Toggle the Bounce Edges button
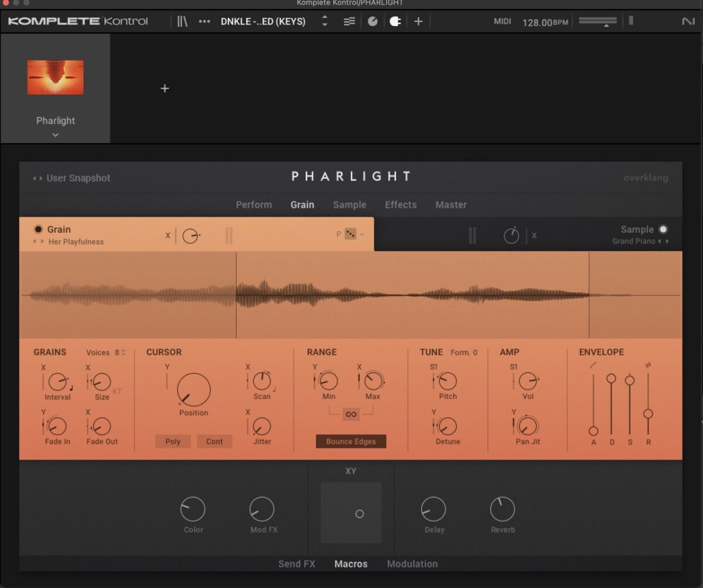The width and height of the screenshot is (703, 588). (x=351, y=442)
